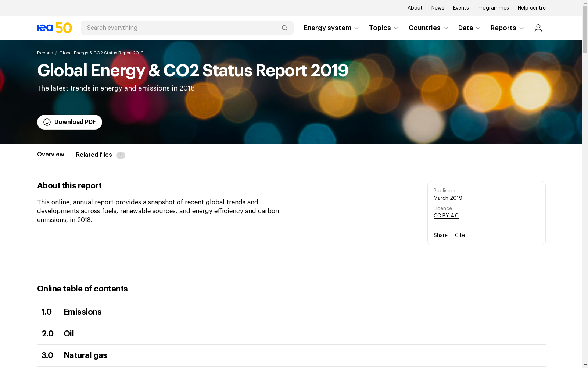Switch to the Overview tab
The image size is (588, 368).
click(51, 155)
